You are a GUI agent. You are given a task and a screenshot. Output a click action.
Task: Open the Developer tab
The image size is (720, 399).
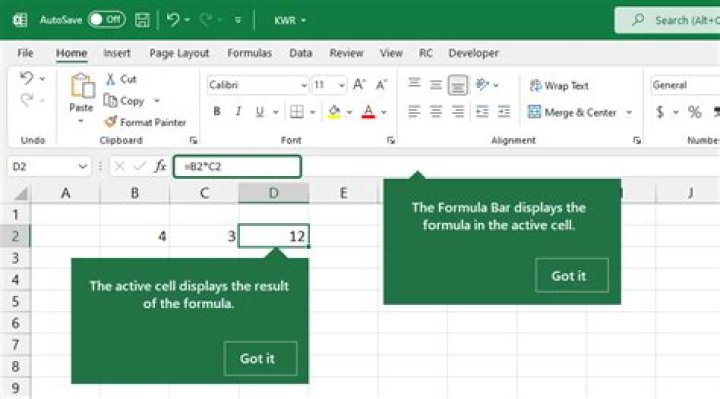[473, 53]
